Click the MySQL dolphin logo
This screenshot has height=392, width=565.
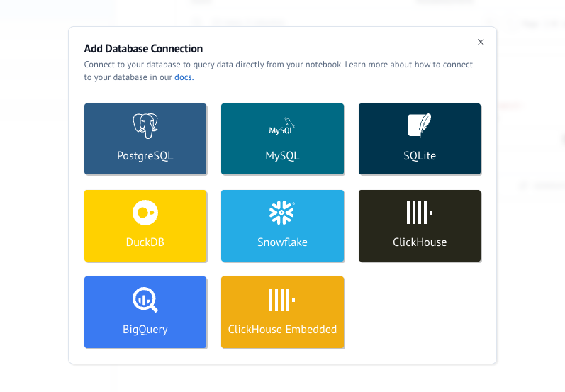(x=282, y=127)
